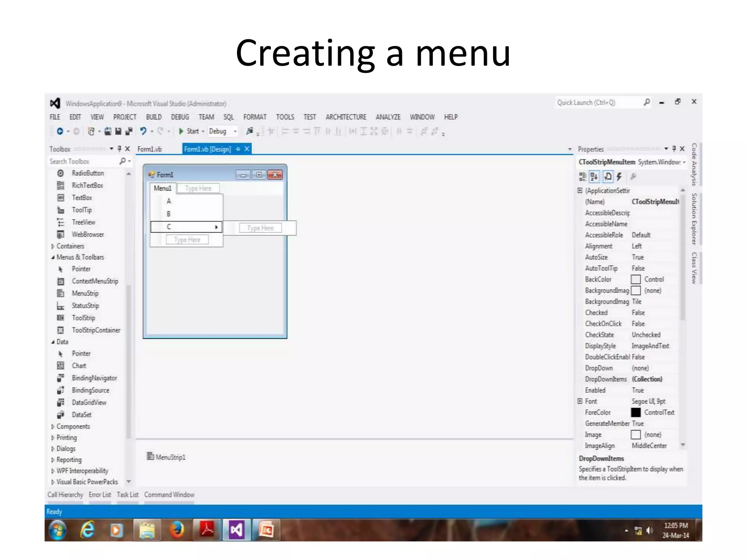Expand the Reporting toolbox group
The image size is (747, 560).
click(53, 460)
